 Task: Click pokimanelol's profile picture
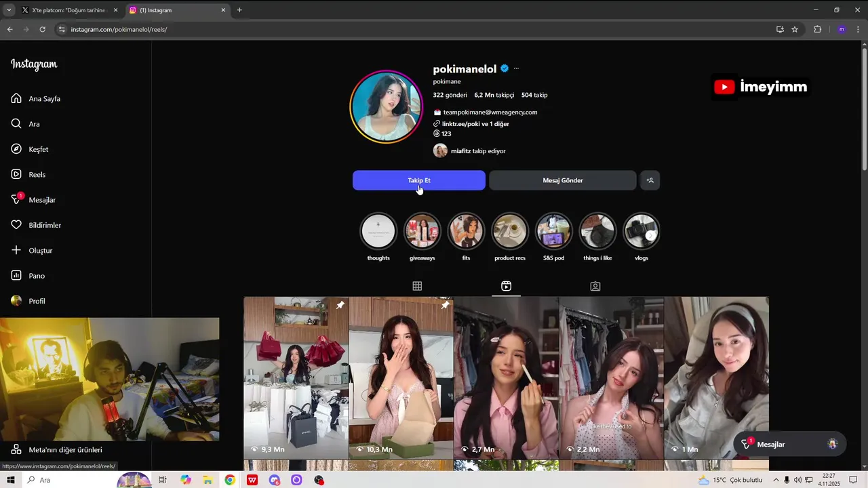coord(386,106)
